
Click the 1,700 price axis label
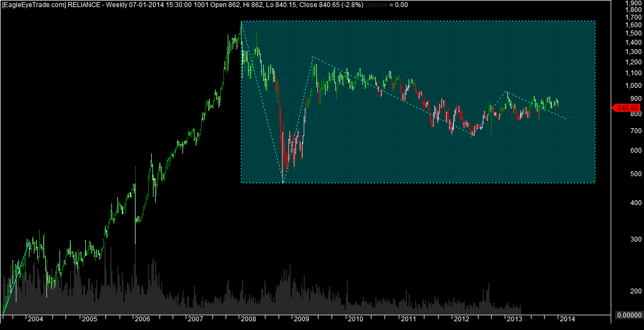[633, 17]
